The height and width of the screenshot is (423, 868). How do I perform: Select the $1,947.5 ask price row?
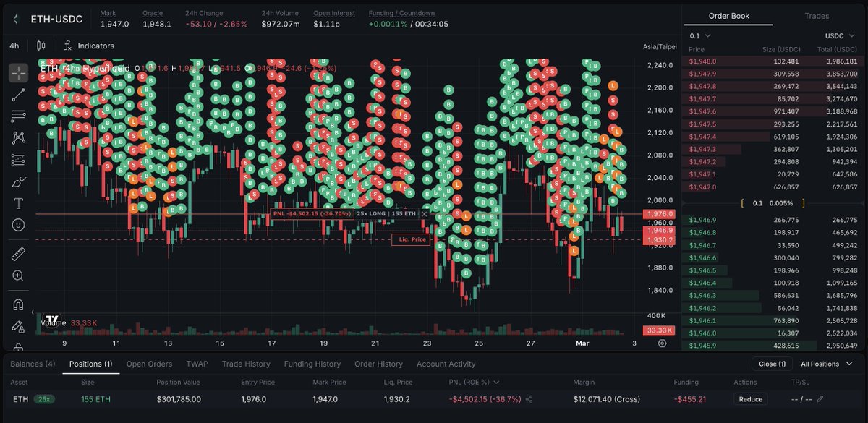click(774, 124)
